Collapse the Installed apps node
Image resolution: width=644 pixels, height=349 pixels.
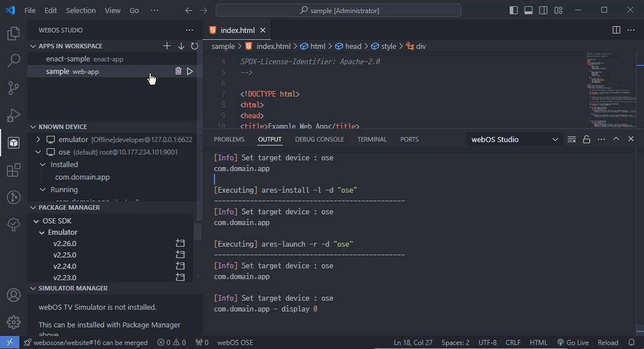[43, 164]
